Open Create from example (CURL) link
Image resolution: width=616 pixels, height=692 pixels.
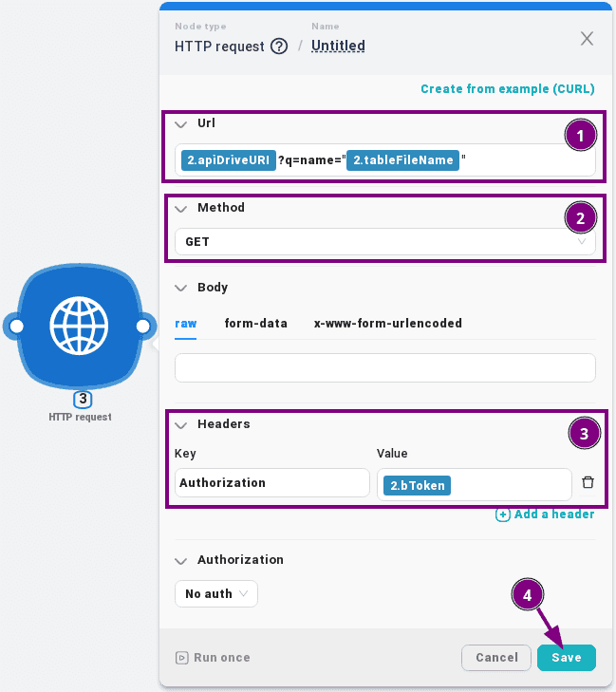coord(507,89)
